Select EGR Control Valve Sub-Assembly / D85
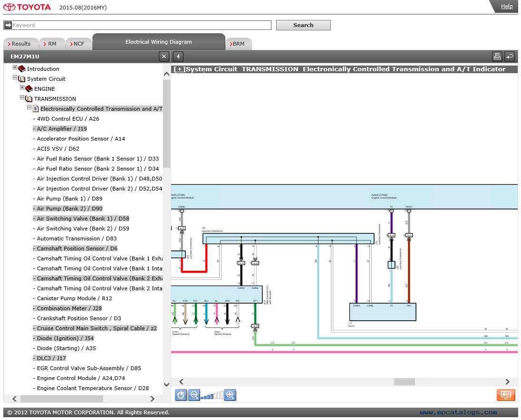The image size is (521, 420). click(87, 368)
